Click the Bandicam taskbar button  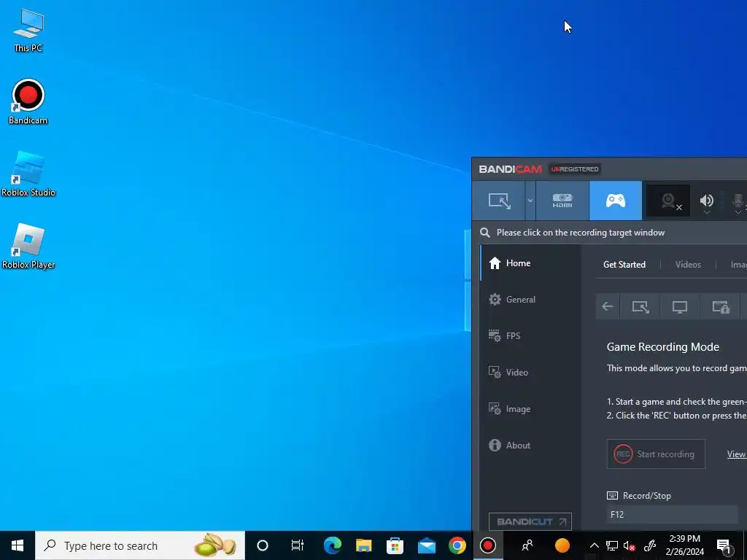[488, 545]
